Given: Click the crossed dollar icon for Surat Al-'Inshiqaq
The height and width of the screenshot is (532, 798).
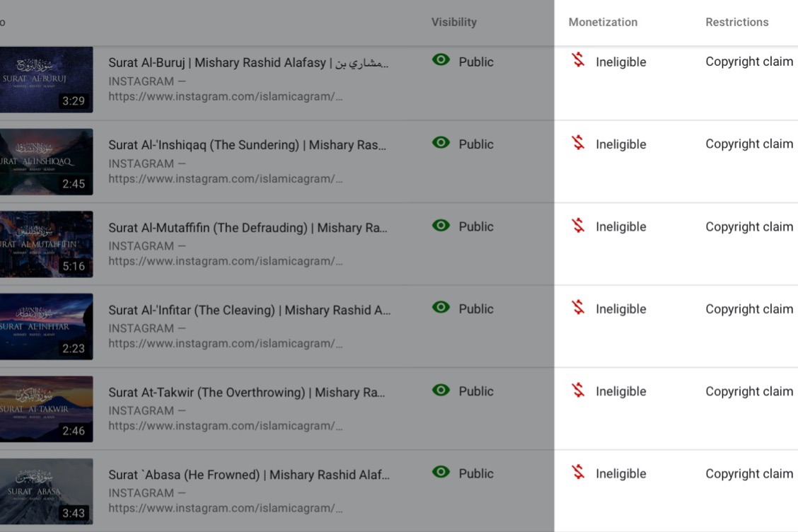Looking at the screenshot, I should [x=579, y=144].
